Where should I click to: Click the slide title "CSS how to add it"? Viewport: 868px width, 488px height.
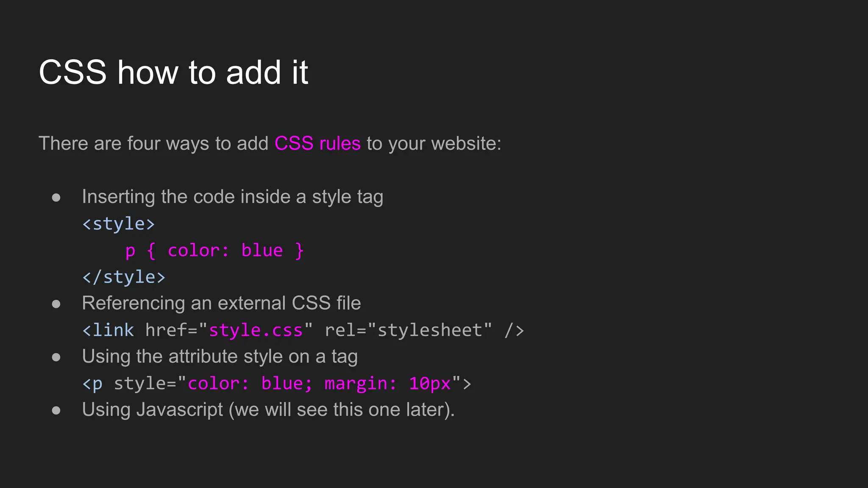click(x=173, y=72)
